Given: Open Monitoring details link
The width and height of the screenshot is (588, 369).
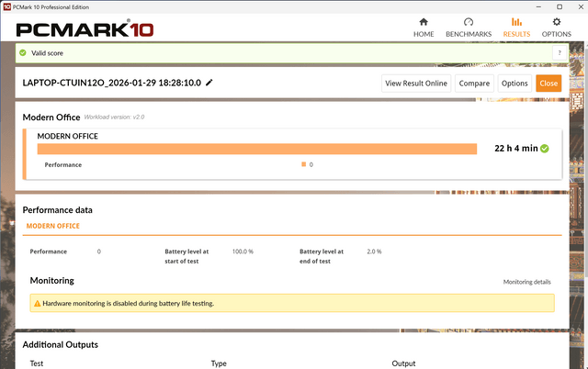Looking at the screenshot, I should (x=526, y=282).
